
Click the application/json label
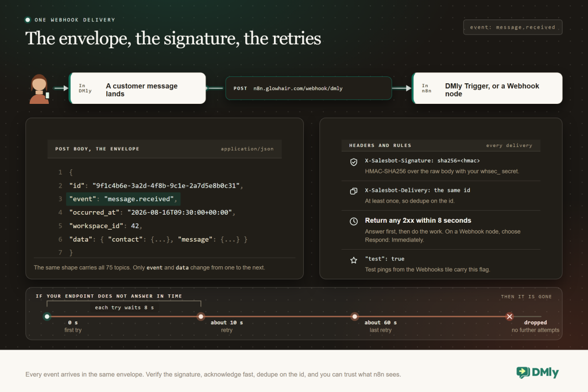[247, 149]
